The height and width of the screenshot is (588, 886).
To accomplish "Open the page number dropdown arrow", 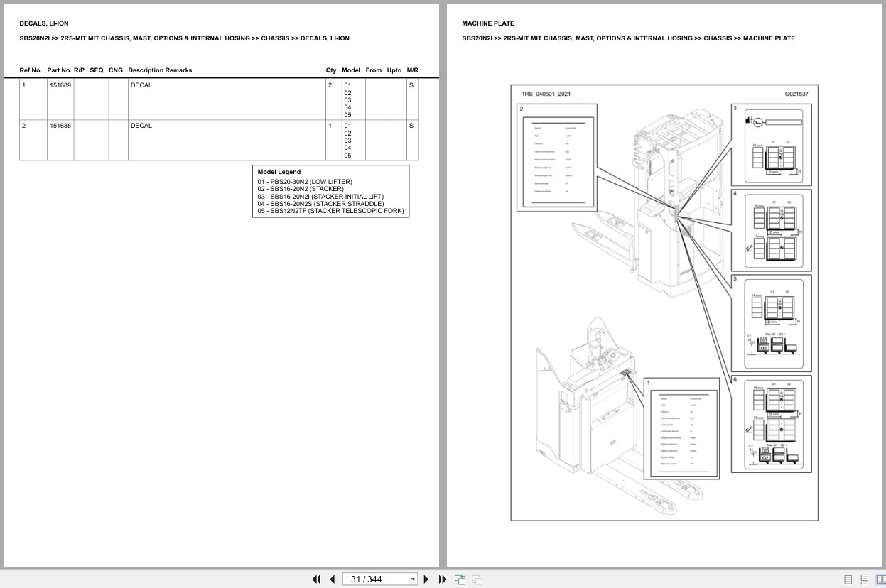I will pos(413,579).
